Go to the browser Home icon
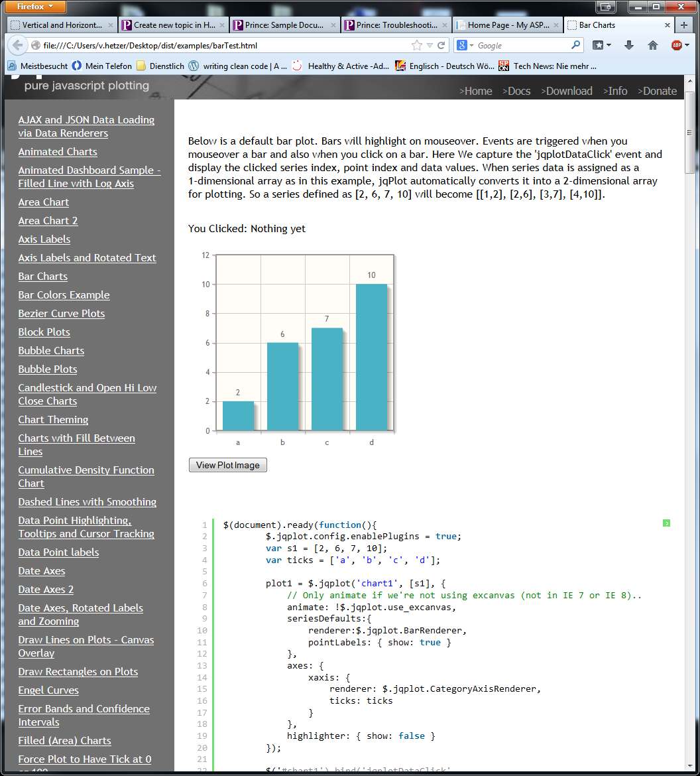This screenshot has height=776, width=700. coord(653,45)
